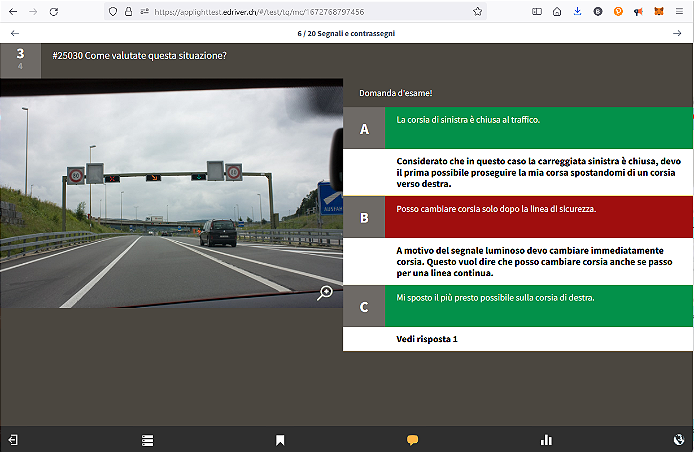694x453 pixels.
Task: Click the letter A answer box
Action: (x=364, y=128)
